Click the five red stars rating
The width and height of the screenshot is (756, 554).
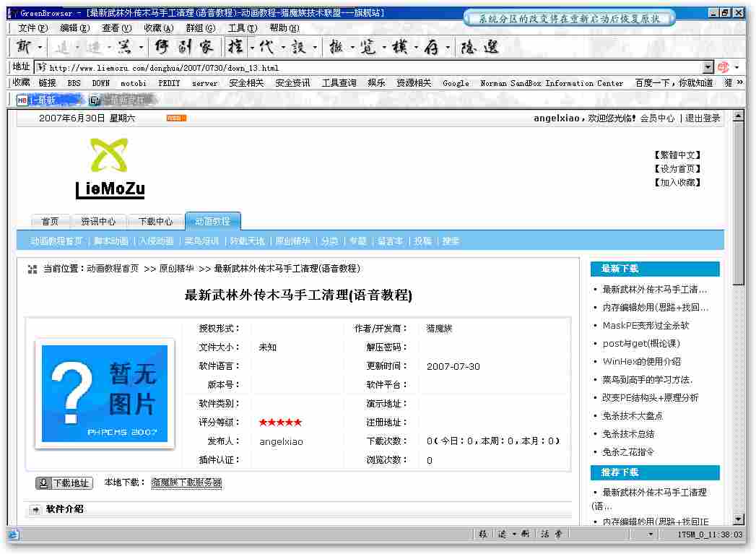[x=280, y=423]
